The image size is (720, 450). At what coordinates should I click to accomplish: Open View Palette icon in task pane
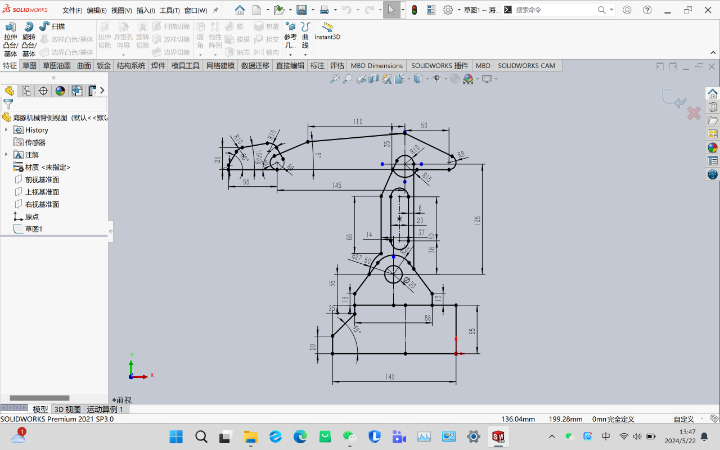712,134
